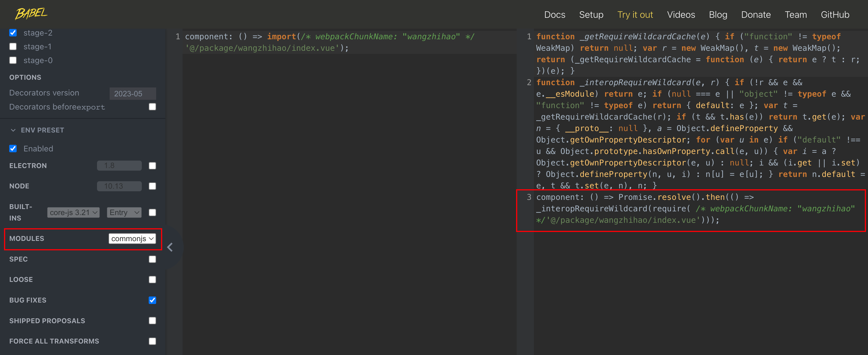
Task: Open the Donate page
Action: pos(755,15)
